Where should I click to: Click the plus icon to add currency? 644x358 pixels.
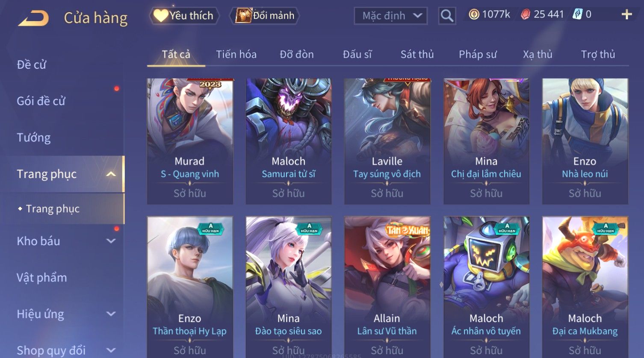tap(626, 15)
